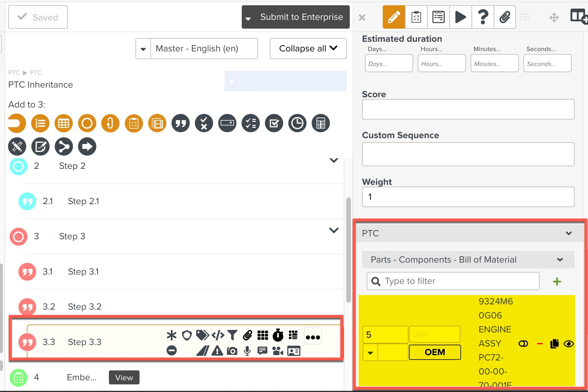Toggle the link icon on engine part
The image size is (588, 392).
[523, 344]
